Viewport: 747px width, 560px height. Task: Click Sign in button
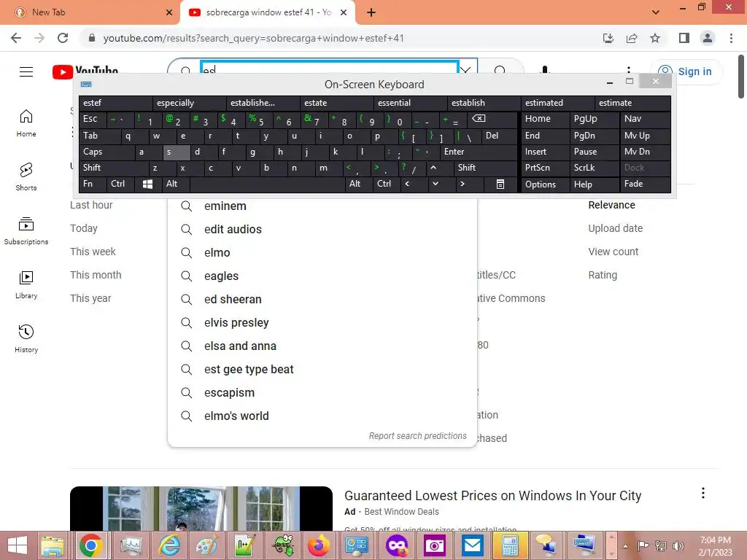click(686, 71)
